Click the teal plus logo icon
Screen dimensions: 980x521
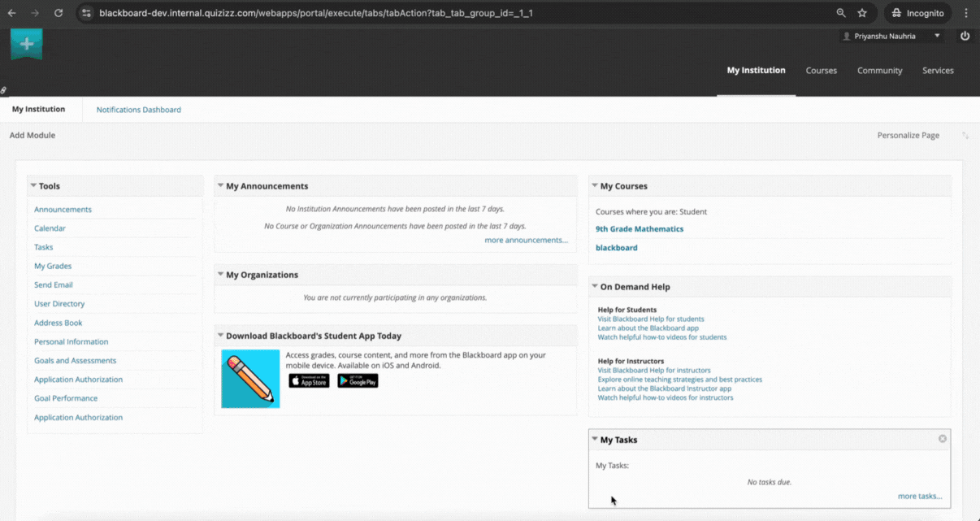pos(27,44)
